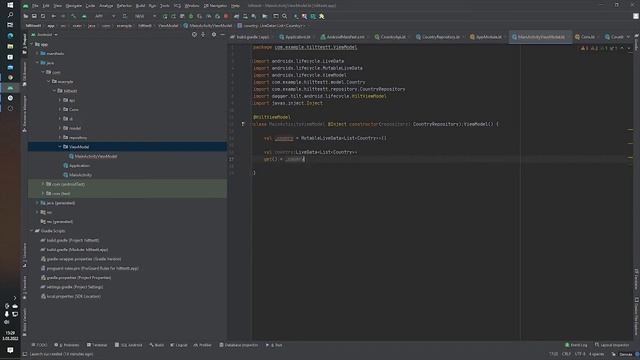Click the 'ViewModel' breadcrumb in the navigation bar
640x360 pixels.
168,26
